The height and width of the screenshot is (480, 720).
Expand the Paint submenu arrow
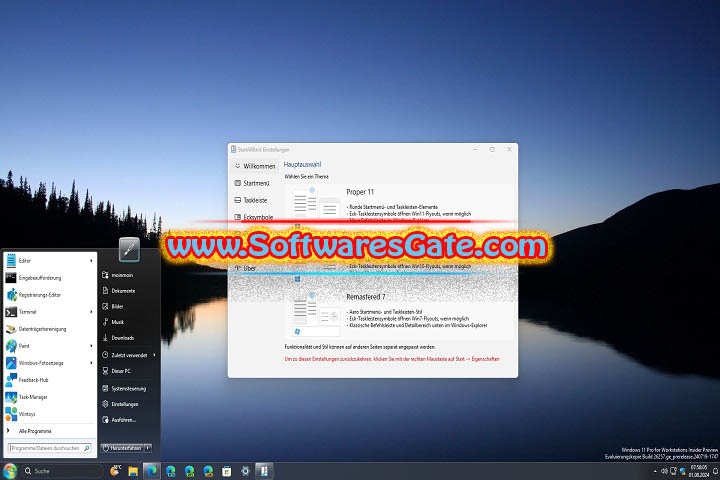pos(91,345)
